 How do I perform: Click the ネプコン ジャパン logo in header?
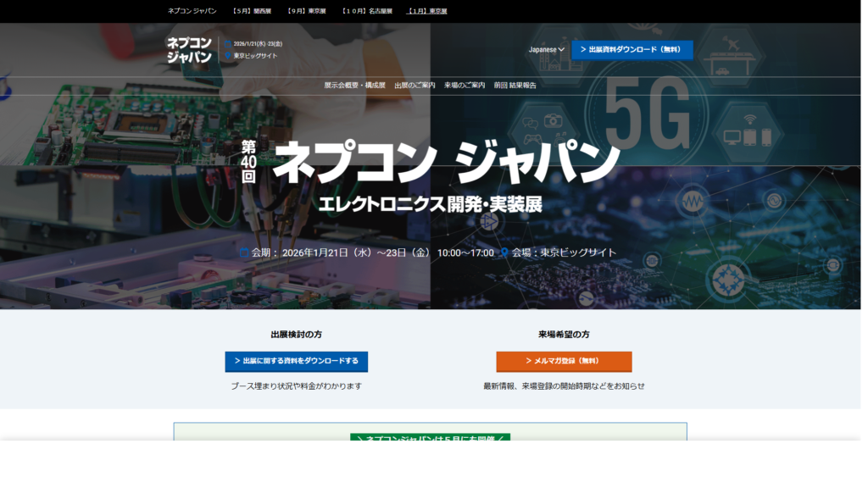pos(189,50)
